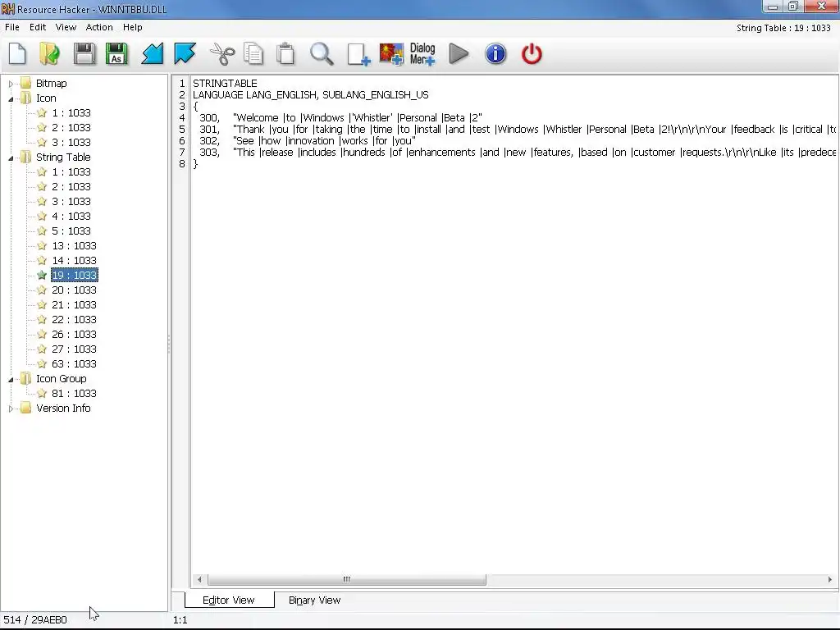
Task: Select String Table 5 : 1033
Action: point(71,231)
